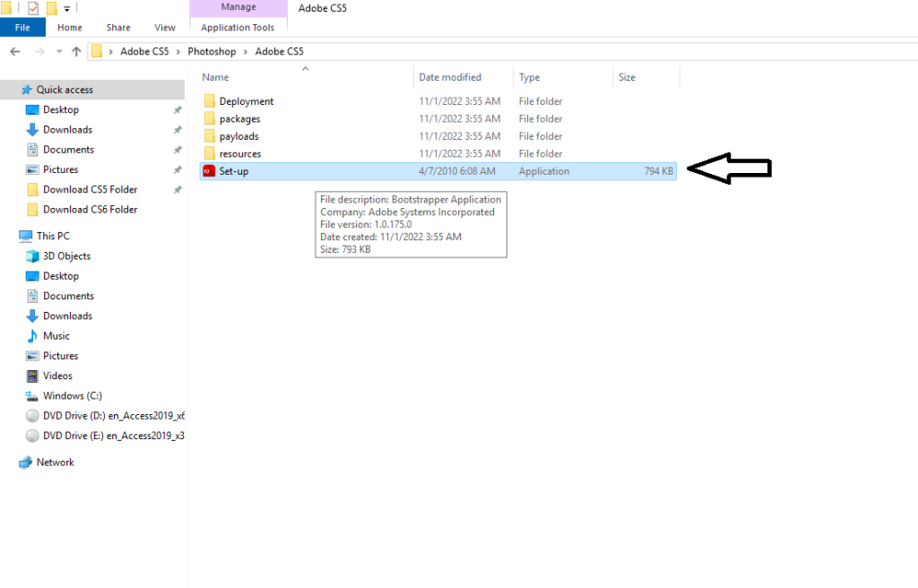Select Network in navigation pane
The height and width of the screenshot is (588, 918).
click(x=55, y=463)
